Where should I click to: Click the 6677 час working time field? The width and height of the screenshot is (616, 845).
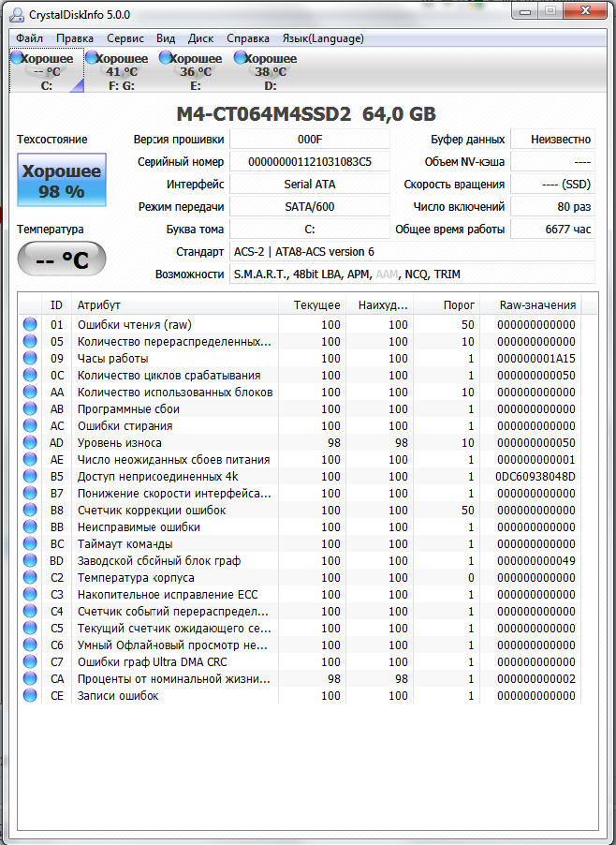[553, 229]
